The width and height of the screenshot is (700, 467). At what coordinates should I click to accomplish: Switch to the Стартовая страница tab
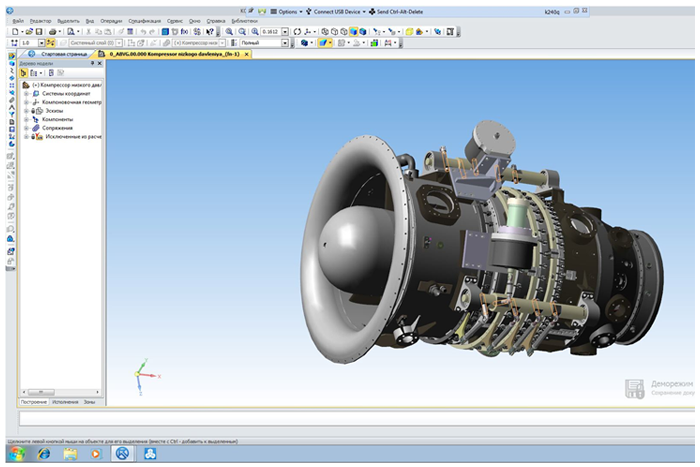(x=58, y=54)
